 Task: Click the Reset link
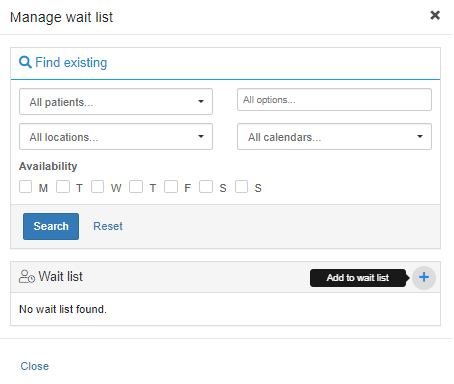[108, 226]
